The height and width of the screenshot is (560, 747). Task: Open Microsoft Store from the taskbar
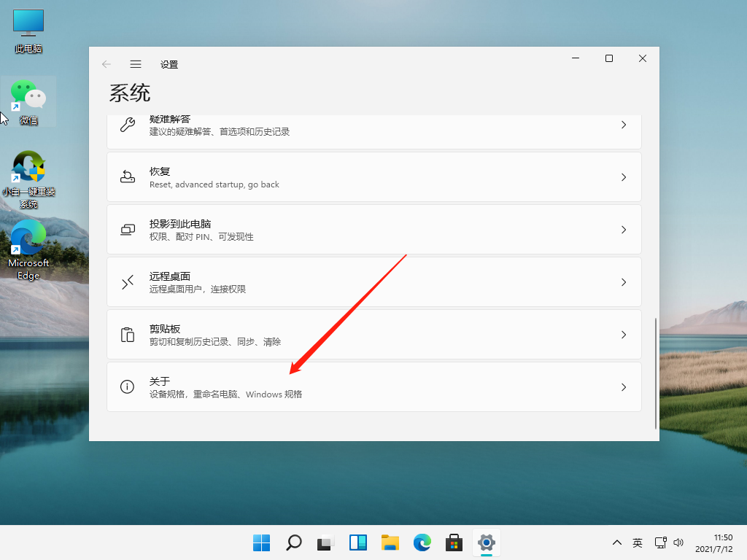(454, 542)
